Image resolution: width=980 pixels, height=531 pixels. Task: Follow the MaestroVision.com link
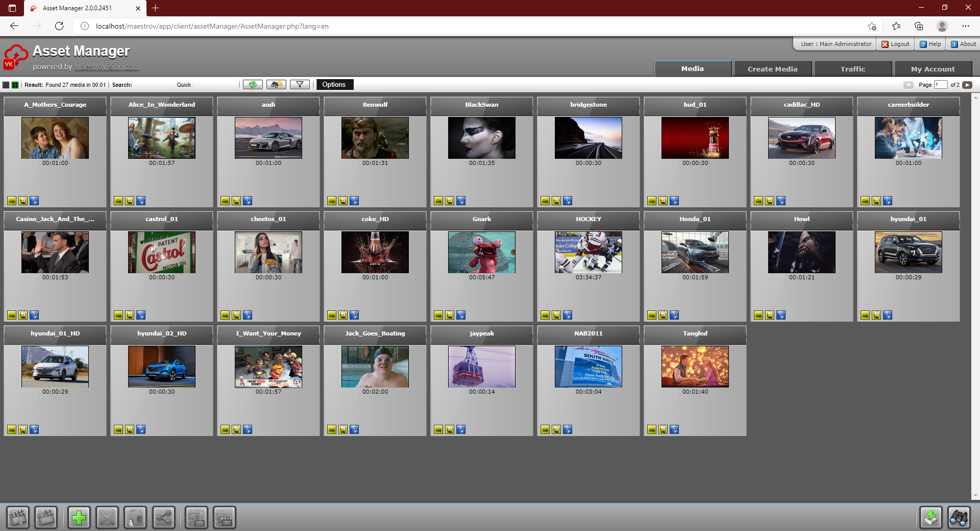107,67
